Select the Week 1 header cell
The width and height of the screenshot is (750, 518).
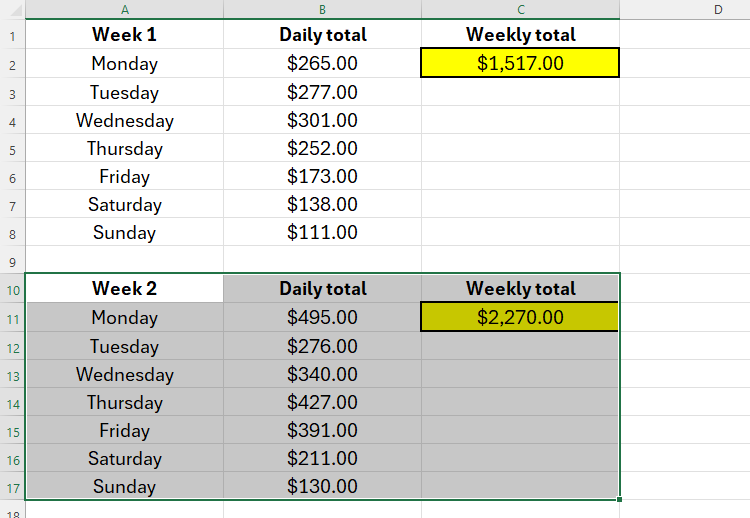pos(124,34)
